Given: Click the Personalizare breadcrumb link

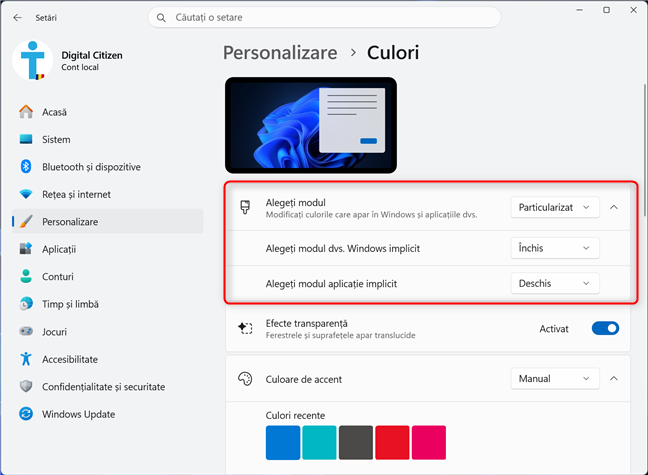Looking at the screenshot, I should coord(280,53).
